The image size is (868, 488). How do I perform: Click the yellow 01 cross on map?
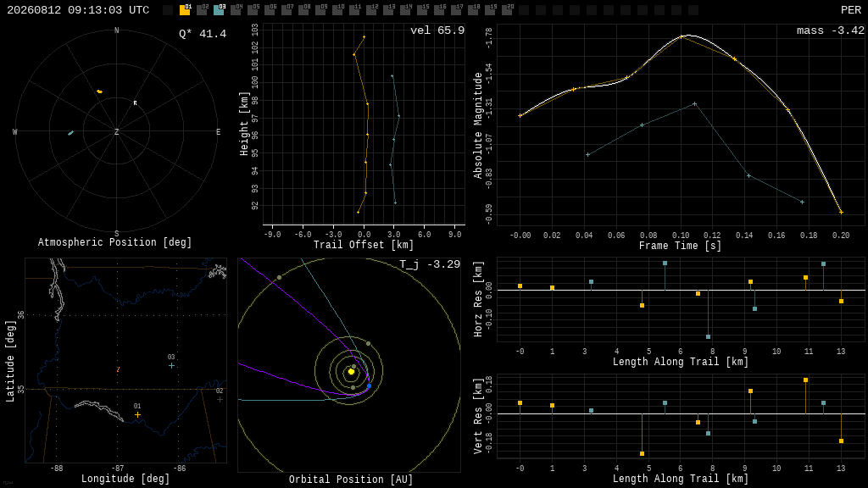[137, 414]
